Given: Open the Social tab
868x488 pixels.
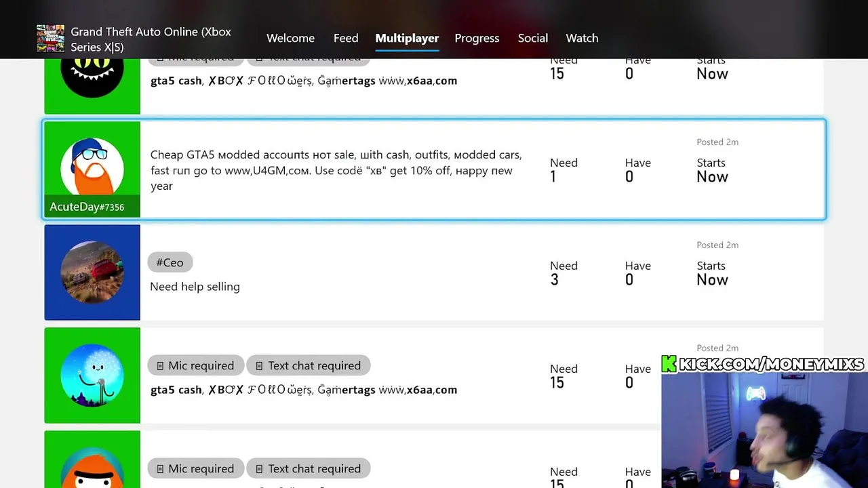Looking at the screenshot, I should click(532, 39).
